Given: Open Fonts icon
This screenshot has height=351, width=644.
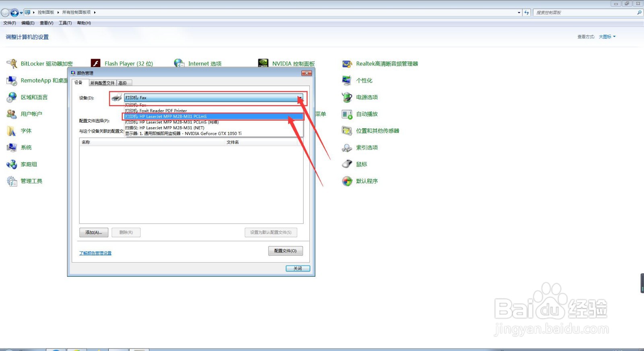Looking at the screenshot, I should (12, 131).
